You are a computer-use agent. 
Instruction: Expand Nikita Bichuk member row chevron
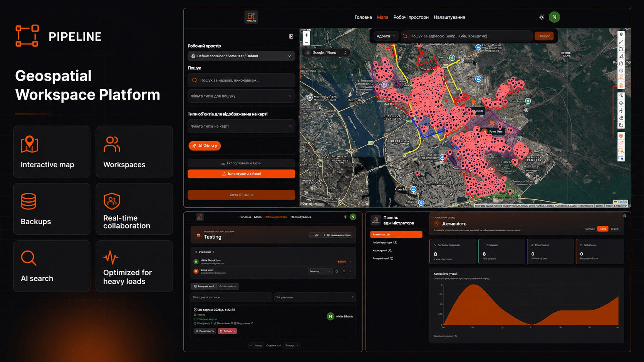(351, 262)
